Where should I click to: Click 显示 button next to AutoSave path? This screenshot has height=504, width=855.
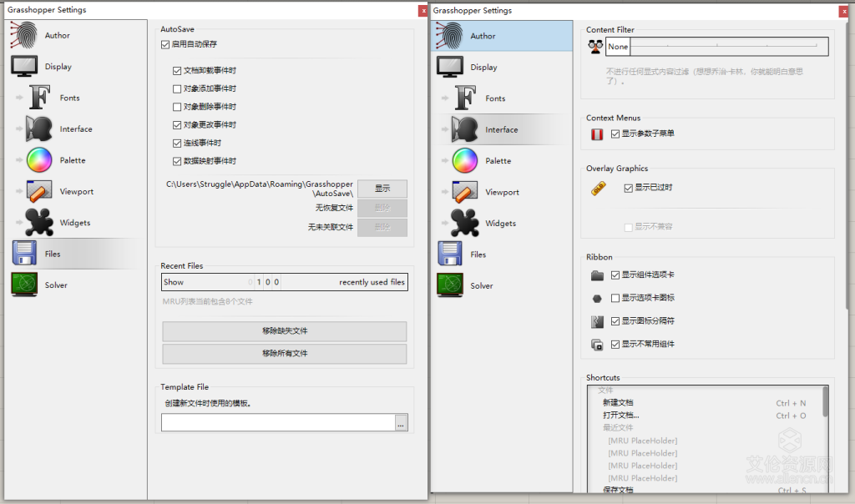[x=382, y=189]
